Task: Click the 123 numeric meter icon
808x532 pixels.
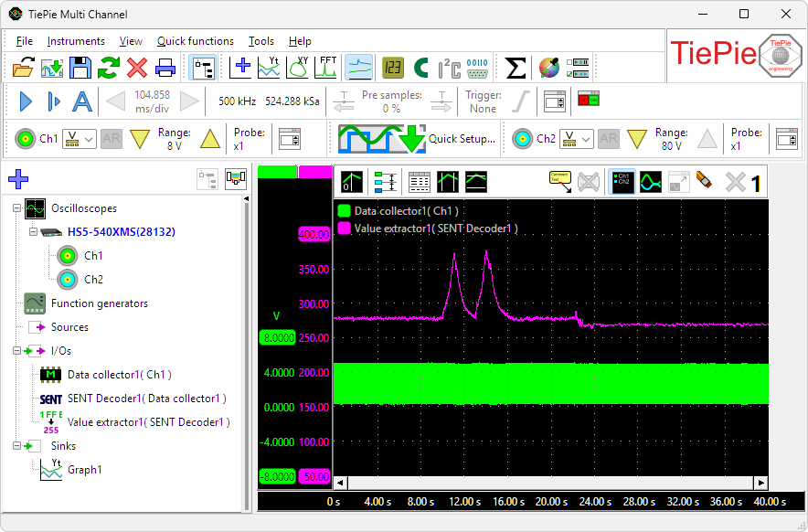Action: click(393, 68)
